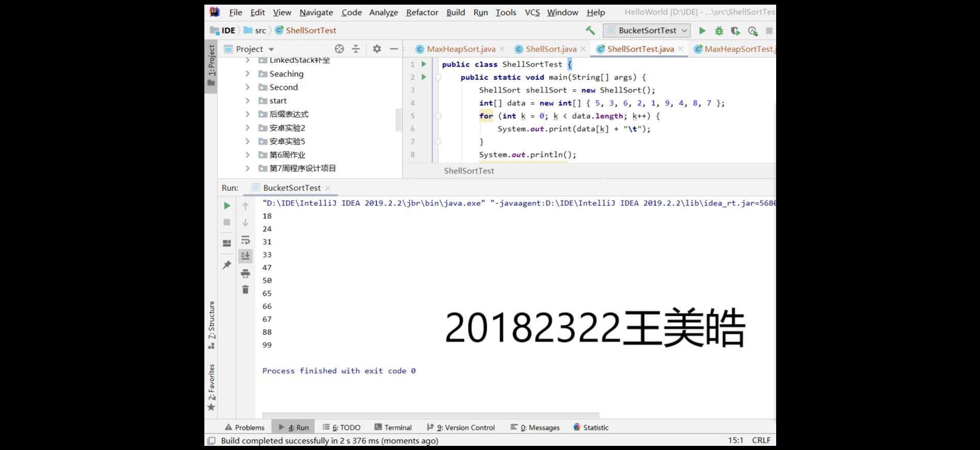Close the BucketSortTest run tab
Viewport: 980px width, 450px height.
(x=328, y=188)
